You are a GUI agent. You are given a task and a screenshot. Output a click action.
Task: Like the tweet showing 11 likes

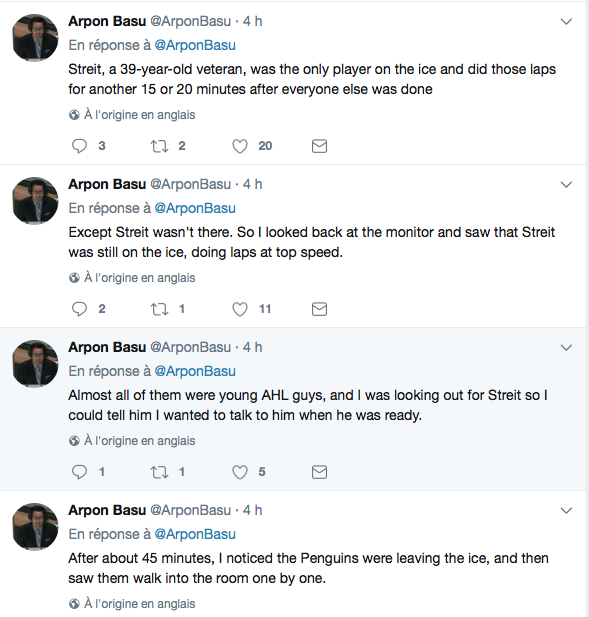click(240, 309)
